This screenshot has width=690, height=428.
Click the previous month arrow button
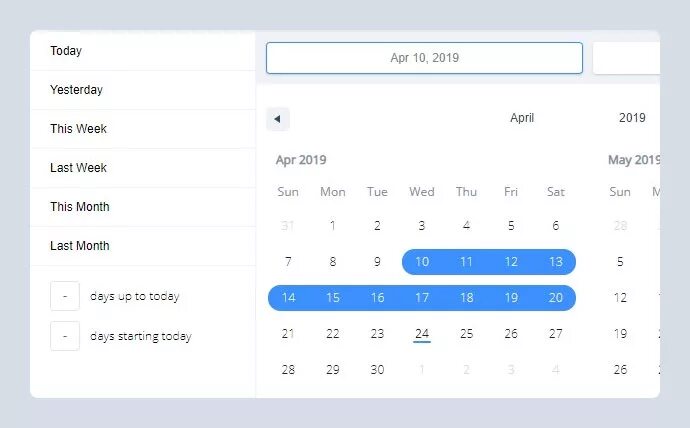click(278, 119)
